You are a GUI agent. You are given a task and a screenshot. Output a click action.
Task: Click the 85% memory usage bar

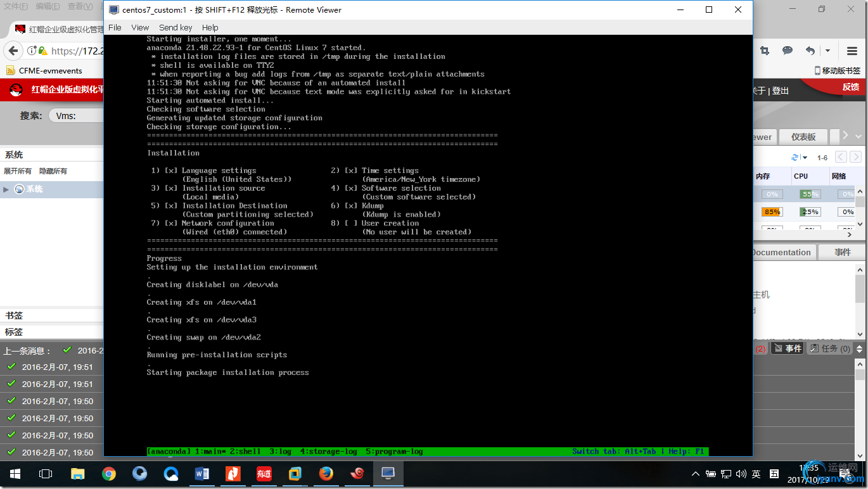click(772, 212)
